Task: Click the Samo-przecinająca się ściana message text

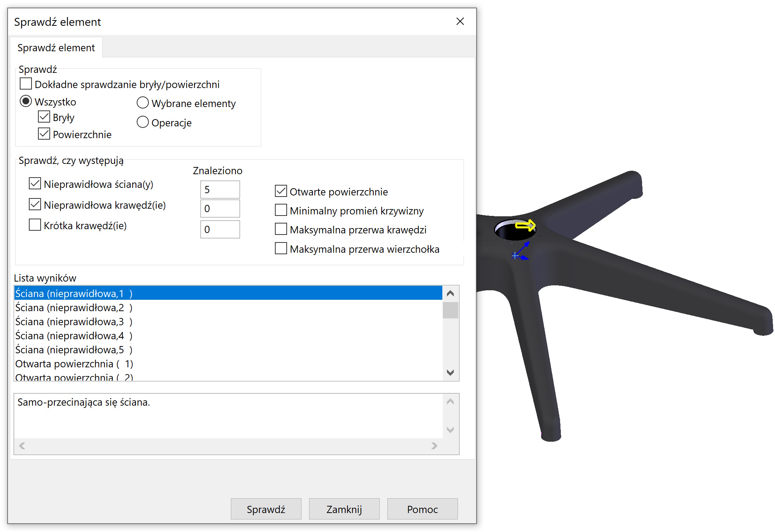Action: pyautogui.click(x=84, y=402)
